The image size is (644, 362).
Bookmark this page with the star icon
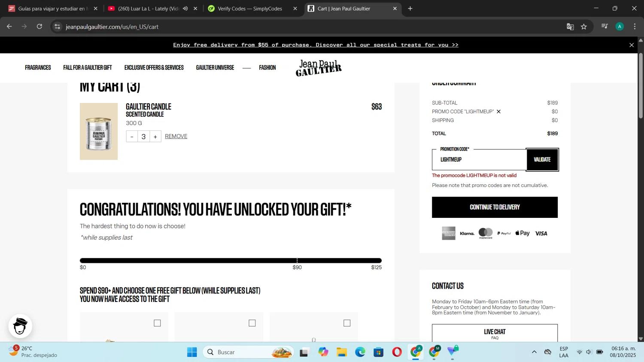point(584,27)
